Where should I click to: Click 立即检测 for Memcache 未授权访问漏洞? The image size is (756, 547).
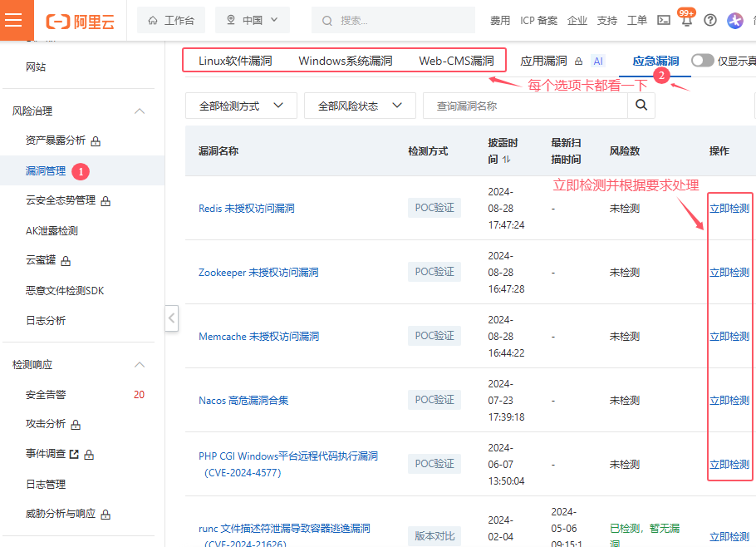coord(729,337)
